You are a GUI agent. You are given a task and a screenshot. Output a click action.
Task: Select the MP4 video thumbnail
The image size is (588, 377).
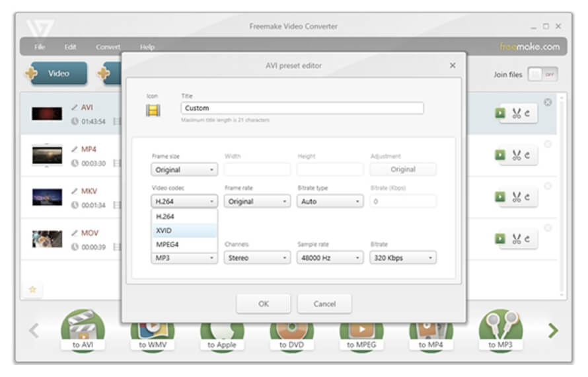47,155
